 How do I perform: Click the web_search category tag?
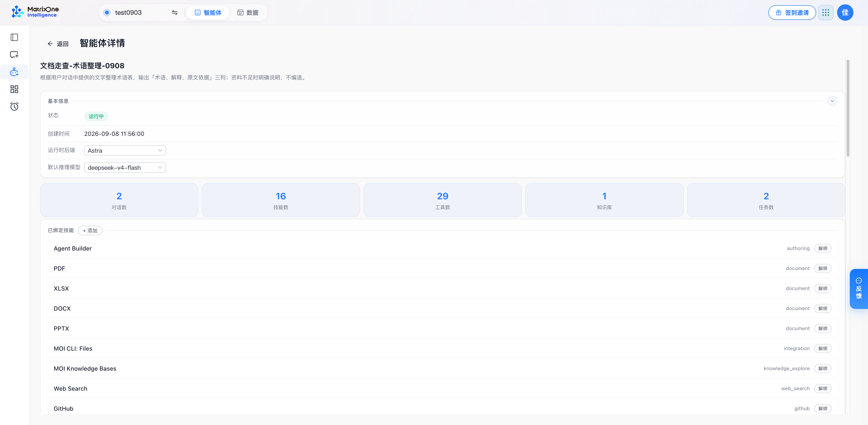[795, 389]
